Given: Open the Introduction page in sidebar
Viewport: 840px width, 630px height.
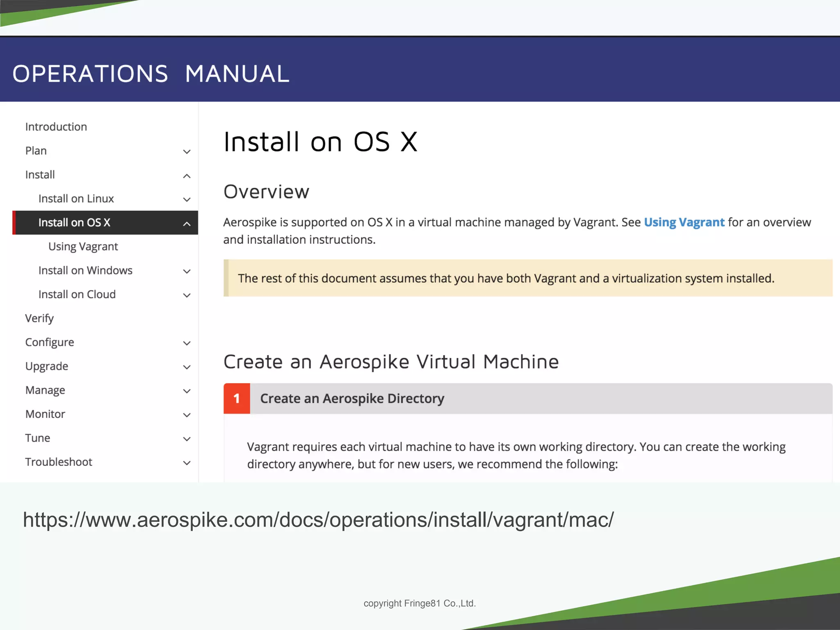Looking at the screenshot, I should [56, 127].
